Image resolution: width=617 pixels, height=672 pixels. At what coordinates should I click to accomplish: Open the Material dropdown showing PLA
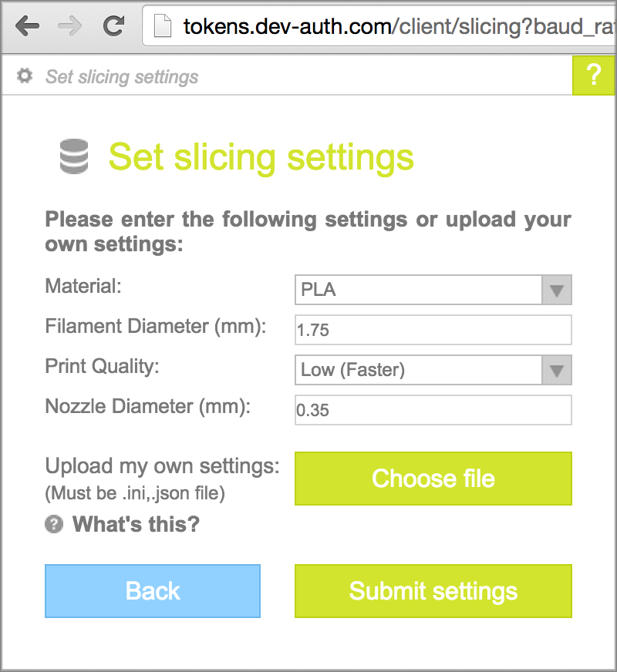(433, 291)
